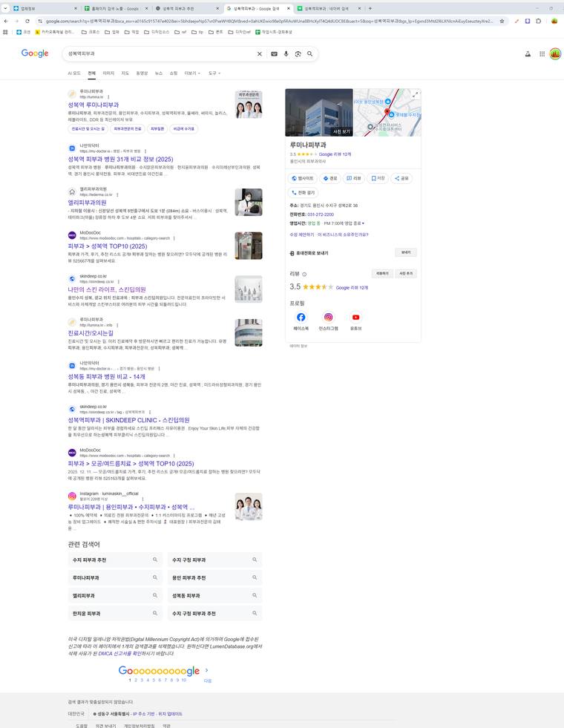Click the search query input field

[x=160, y=54]
